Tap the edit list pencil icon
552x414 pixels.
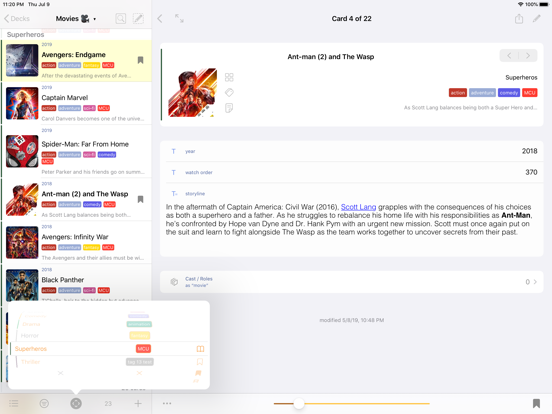pos(138,19)
